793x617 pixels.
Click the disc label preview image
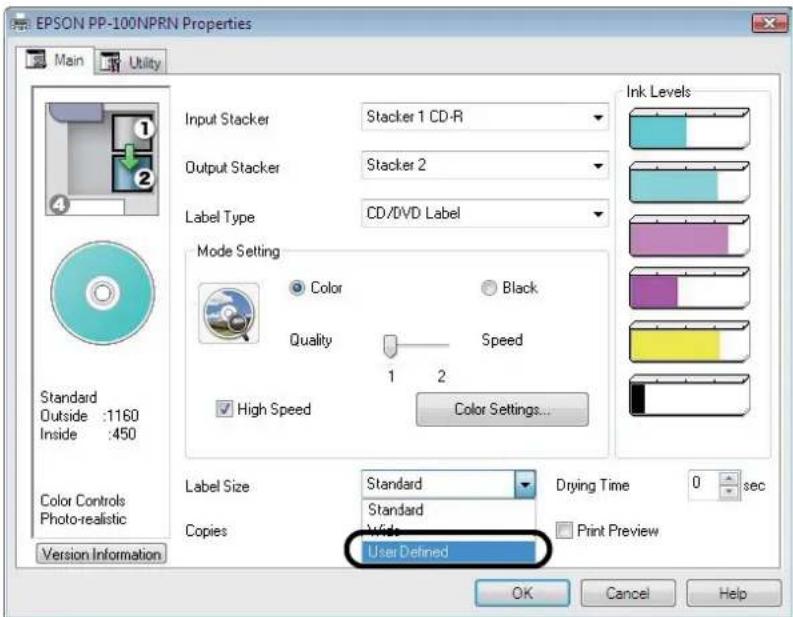103,293
